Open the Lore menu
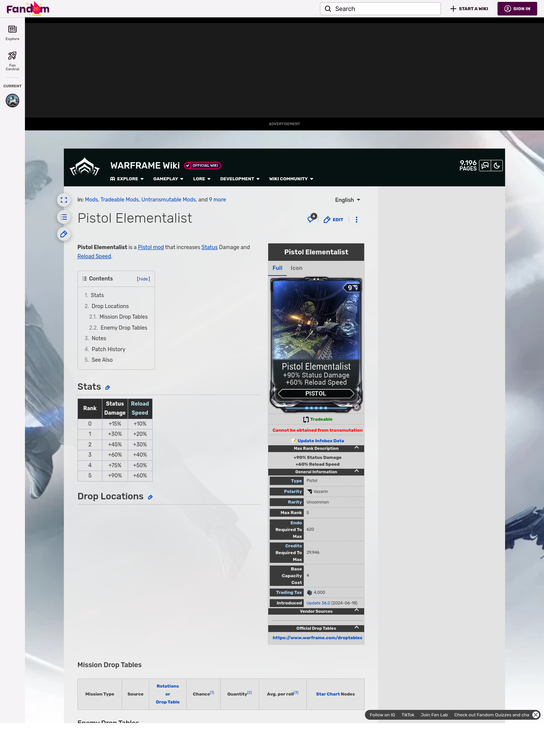544x756 pixels. [x=202, y=179]
